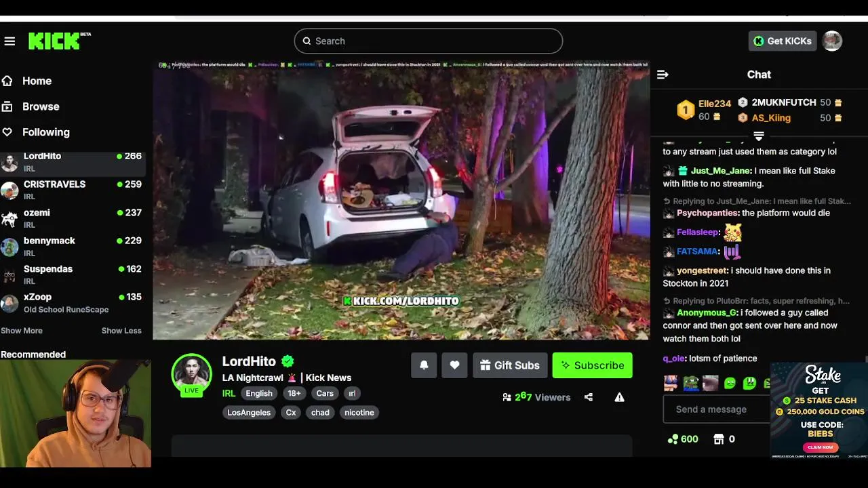Image resolution: width=868 pixels, height=488 pixels.
Task: Click the Pikachu emote from Fellasleep
Action: tap(732, 232)
